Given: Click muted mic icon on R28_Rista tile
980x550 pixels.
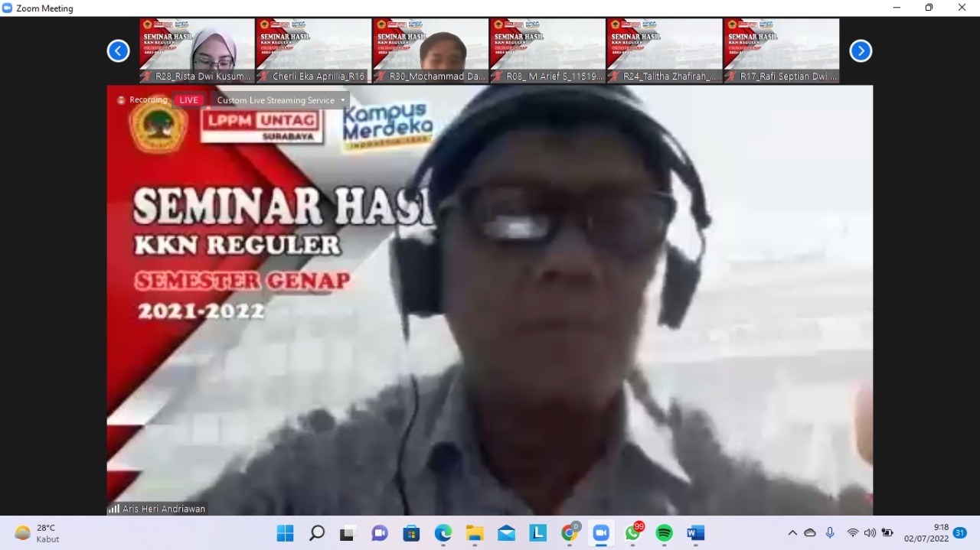Looking at the screenshot, I should 147,76.
